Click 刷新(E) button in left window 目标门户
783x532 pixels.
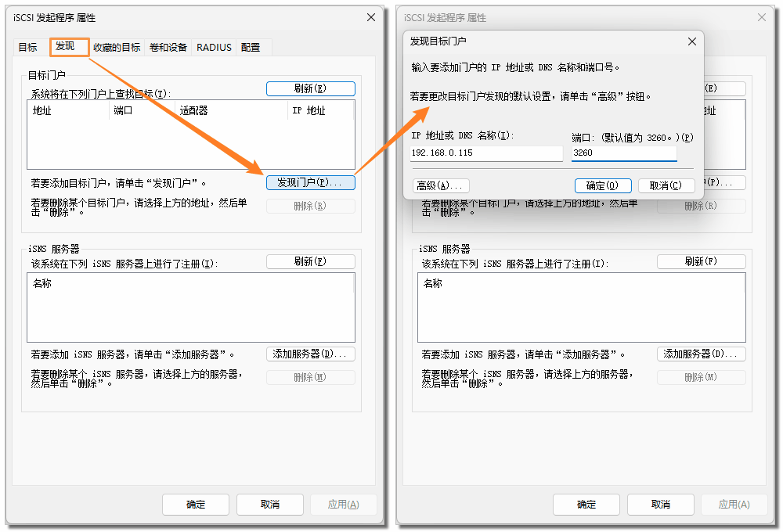(x=311, y=89)
